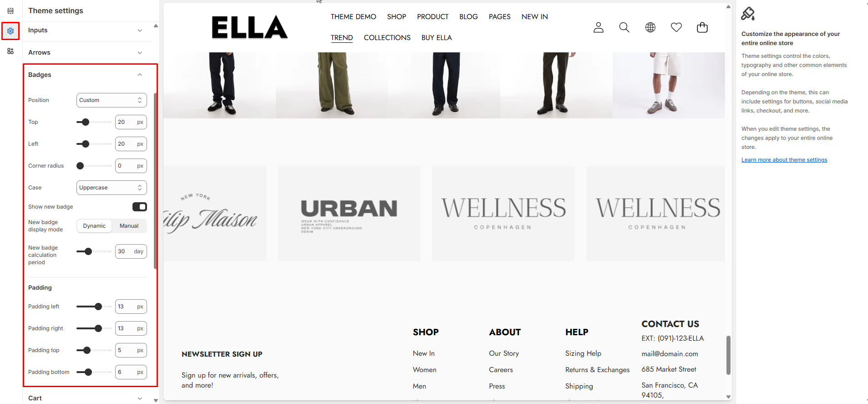The image size is (868, 404).
Task: Open the wishlist heart icon
Action: tap(676, 28)
